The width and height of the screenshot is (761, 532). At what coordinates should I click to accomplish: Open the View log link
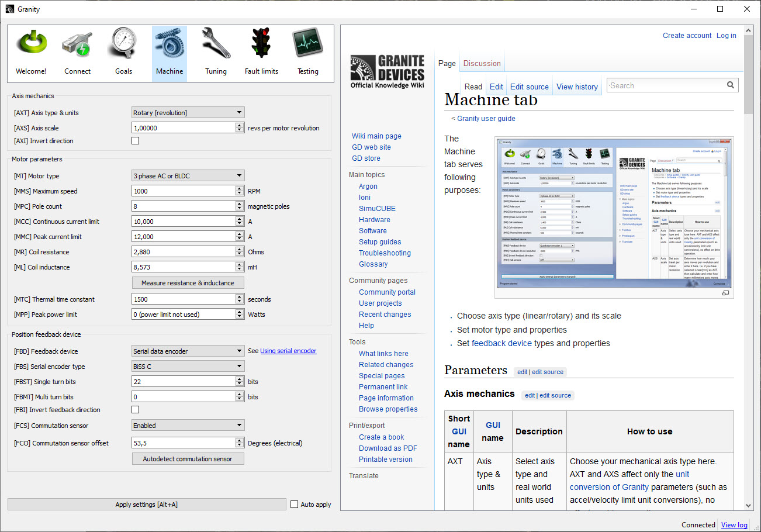[734, 525]
